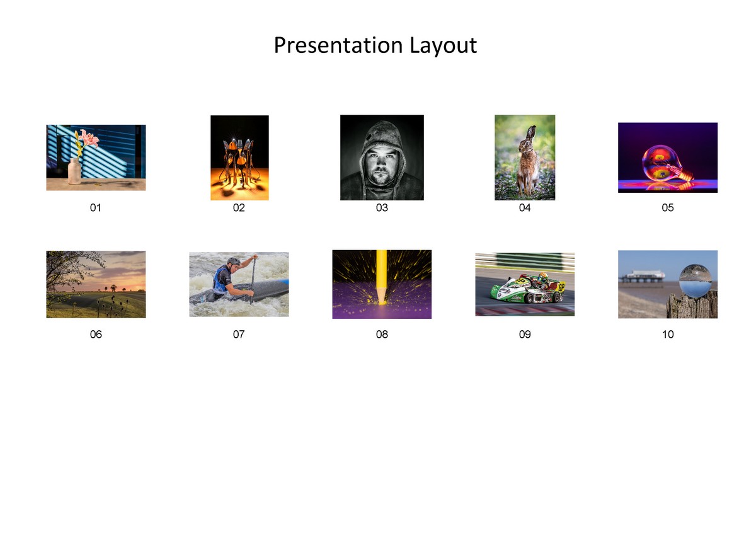Select the crystal ball on post photo
The width and height of the screenshot is (756, 535).
668,284
